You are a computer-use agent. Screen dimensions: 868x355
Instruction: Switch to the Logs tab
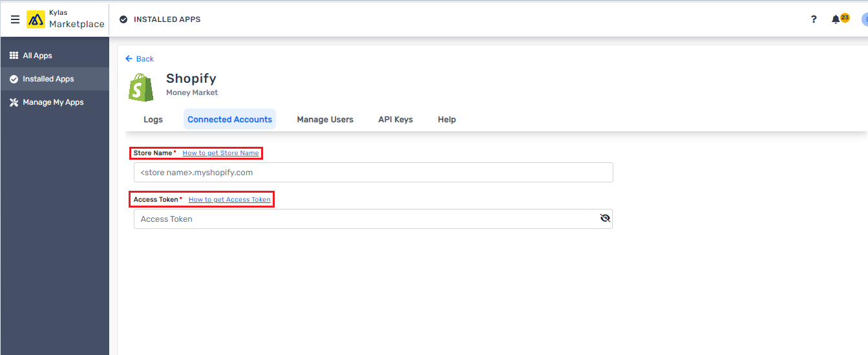[153, 120]
